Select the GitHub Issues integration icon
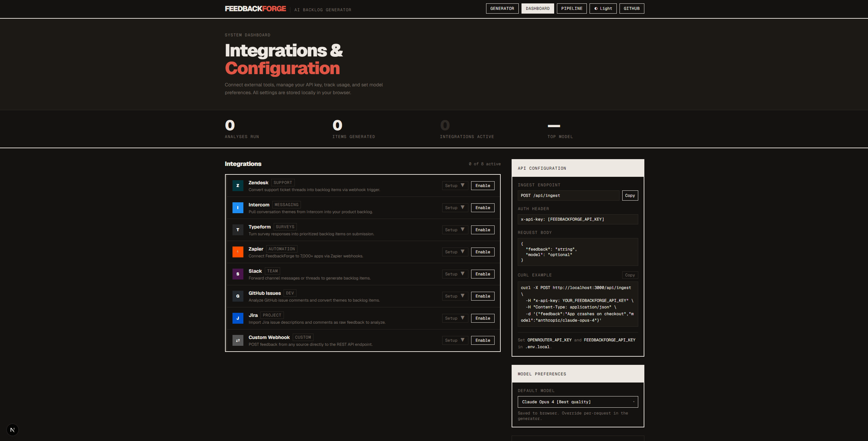This screenshot has height=441, width=868. [238, 296]
